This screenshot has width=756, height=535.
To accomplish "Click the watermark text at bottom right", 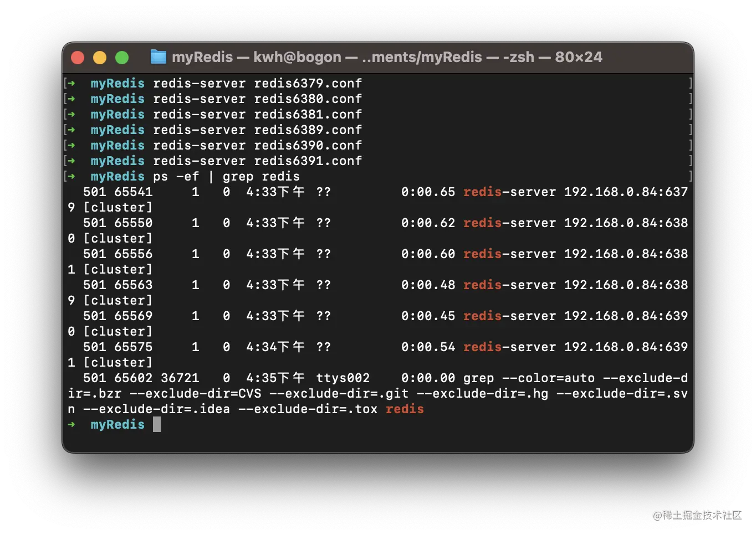I will coord(697,515).
